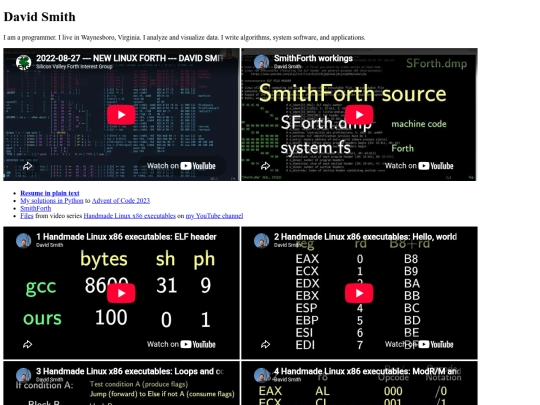Open channel avatar on Loops video
Viewport: 540px width, 405px height.
pos(23,375)
